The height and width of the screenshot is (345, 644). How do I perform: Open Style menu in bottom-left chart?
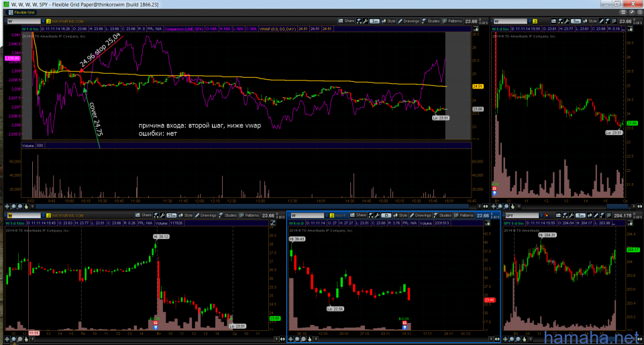[x=186, y=215]
